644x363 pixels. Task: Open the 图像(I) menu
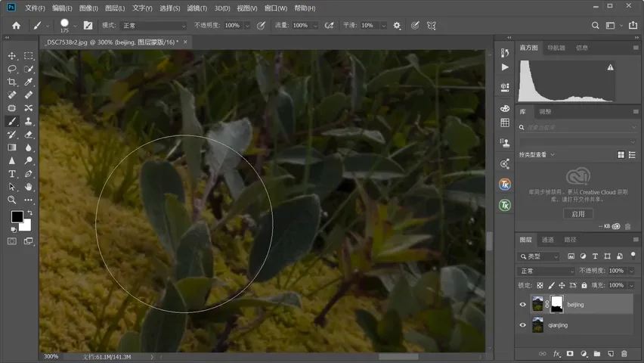pyautogui.click(x=88, y=8)
